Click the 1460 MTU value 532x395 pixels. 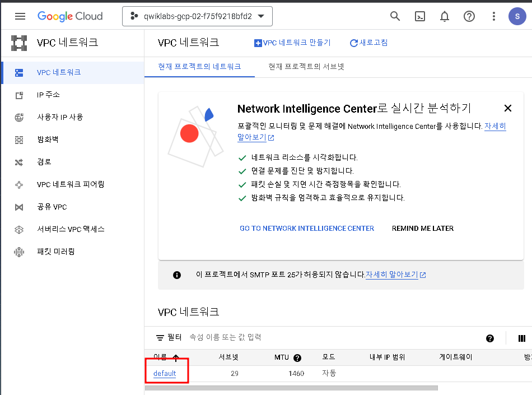(296, 373)
